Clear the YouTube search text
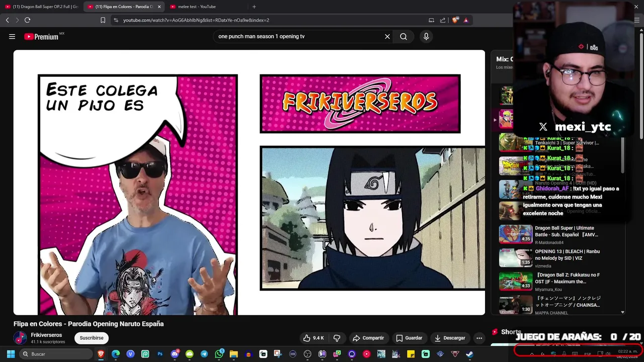This screenshot has width=644, height=362. point(387,36)
